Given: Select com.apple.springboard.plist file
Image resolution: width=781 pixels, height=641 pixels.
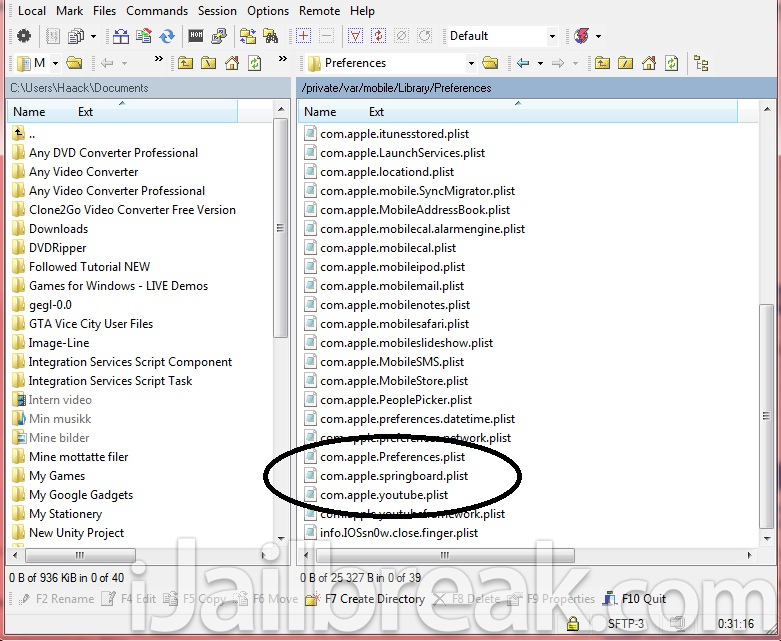Looking at the screenshot, I should point(386,476).
